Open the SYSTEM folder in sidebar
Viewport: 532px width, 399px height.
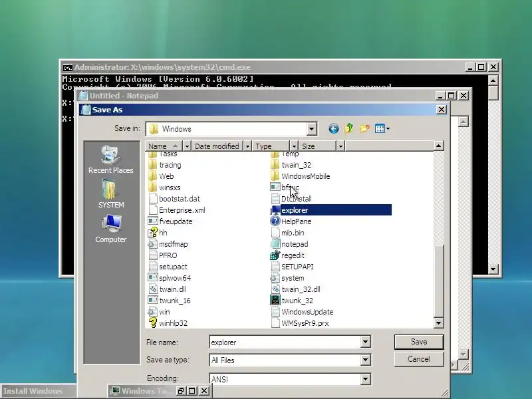tap(110, 194)
